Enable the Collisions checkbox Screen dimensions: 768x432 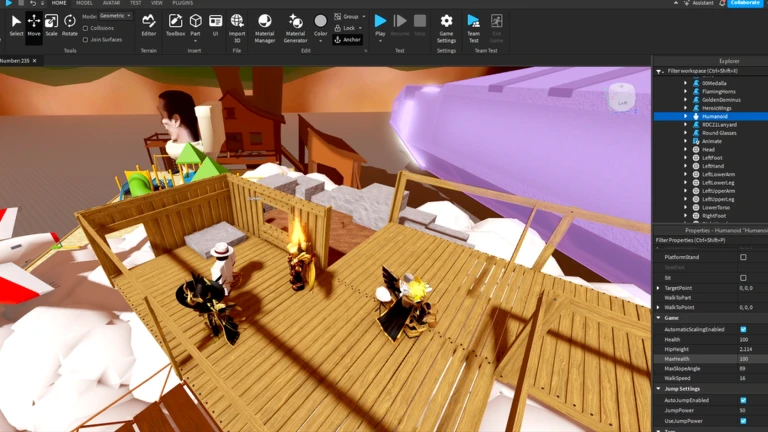coord(85,28)
